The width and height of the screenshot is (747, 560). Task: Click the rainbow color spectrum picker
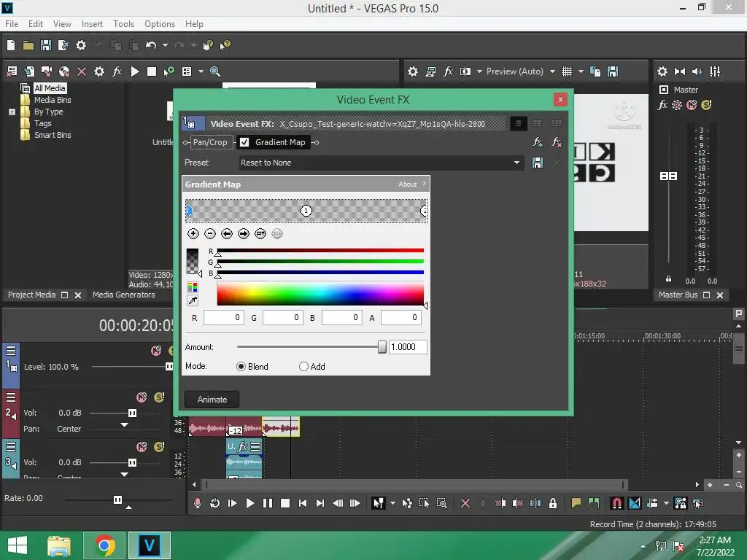point(320,293)
